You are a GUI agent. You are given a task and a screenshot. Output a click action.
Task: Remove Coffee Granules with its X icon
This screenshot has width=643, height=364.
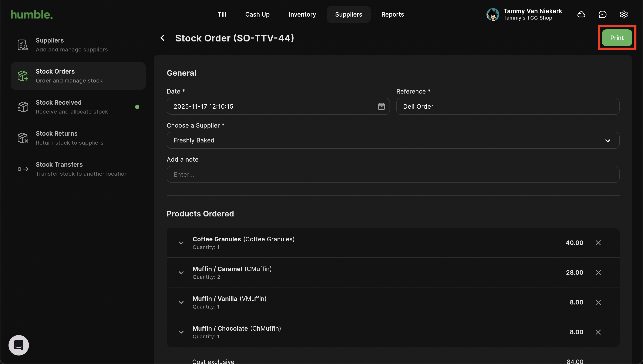pos(598,243)
